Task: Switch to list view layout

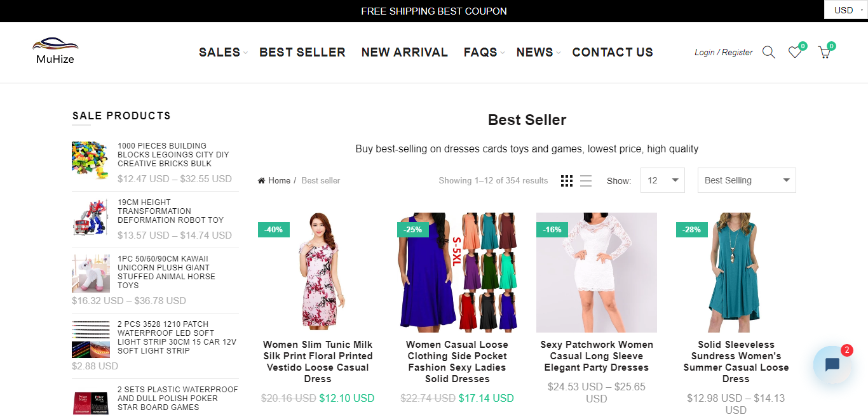Action: (586, 181)
